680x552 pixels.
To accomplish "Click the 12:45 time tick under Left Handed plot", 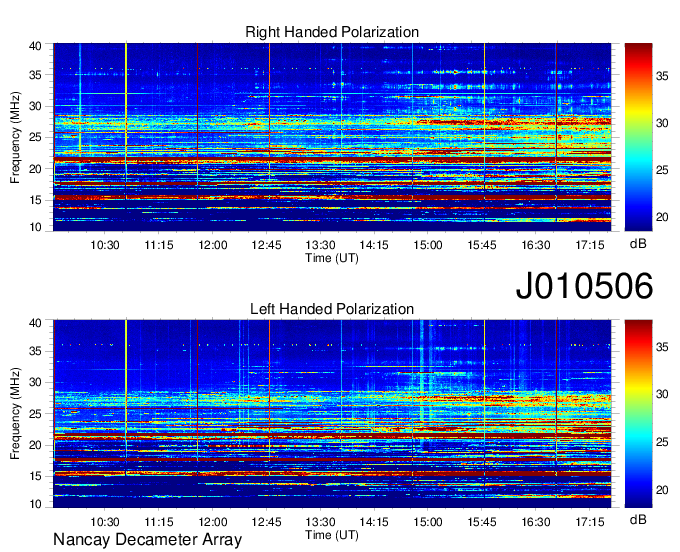I will pos(266,522).
